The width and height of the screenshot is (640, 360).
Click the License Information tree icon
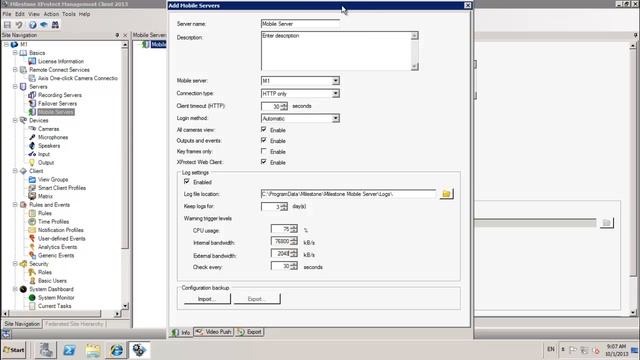coord(32,61)
